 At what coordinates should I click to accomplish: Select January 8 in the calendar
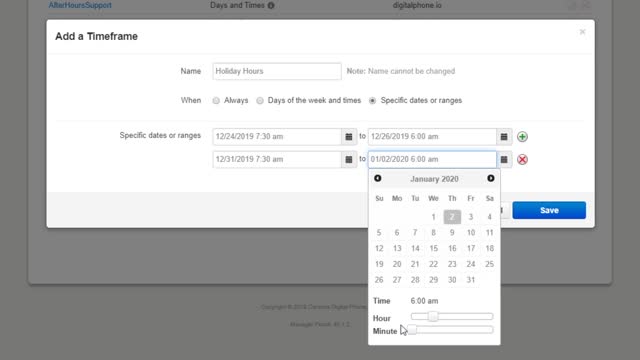point(433,233)
